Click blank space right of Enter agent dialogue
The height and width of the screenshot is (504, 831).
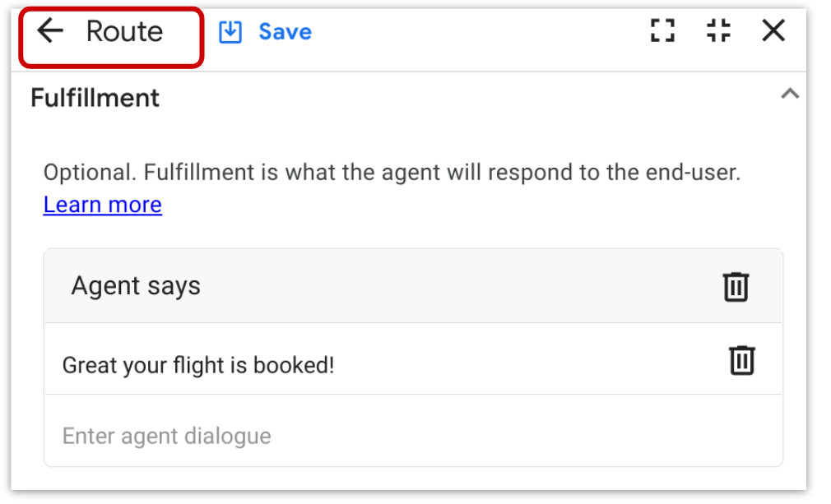tap(525, 437)
